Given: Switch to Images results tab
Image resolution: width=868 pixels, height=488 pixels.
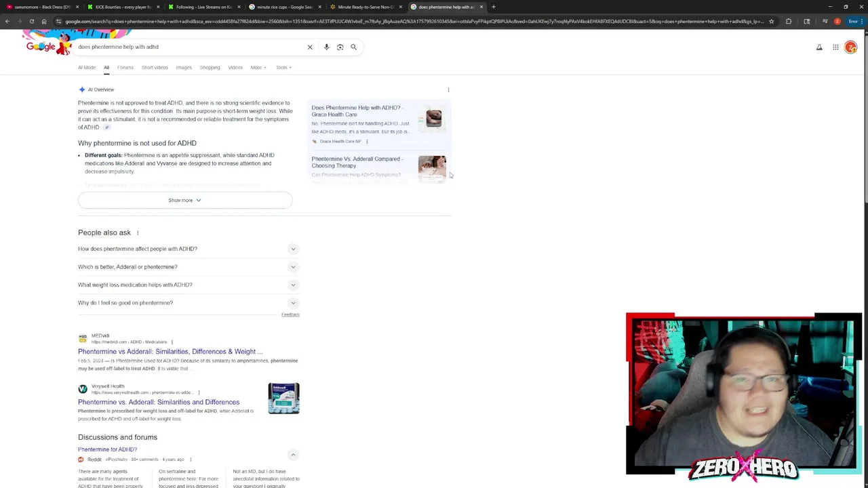Looking at the screenshot, I should (x=184, y=67).
